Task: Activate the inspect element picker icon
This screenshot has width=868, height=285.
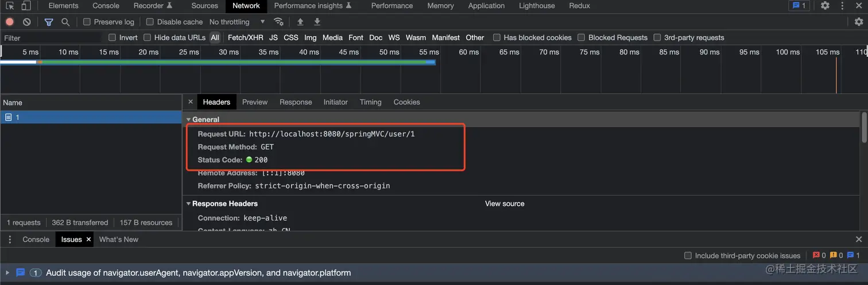Action: [10, 6]
